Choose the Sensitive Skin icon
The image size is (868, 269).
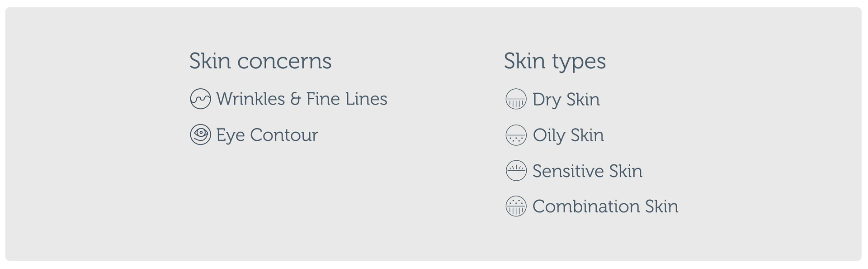tap(516, 171)
